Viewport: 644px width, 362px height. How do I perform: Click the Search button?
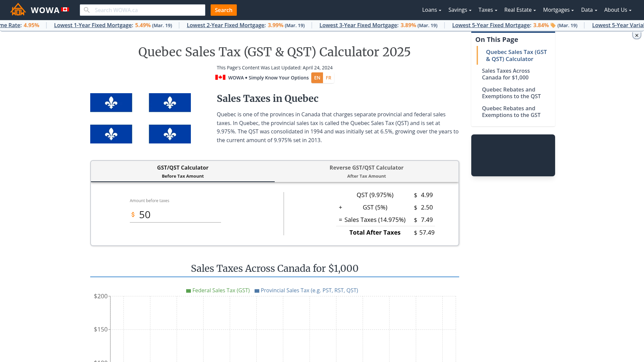223,10
